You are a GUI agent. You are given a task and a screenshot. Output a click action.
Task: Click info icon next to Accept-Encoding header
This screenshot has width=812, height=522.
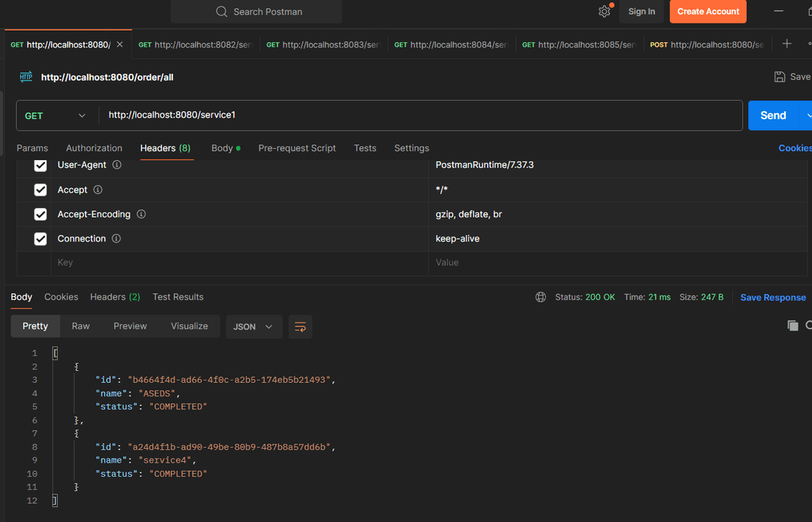click(141, 214)
